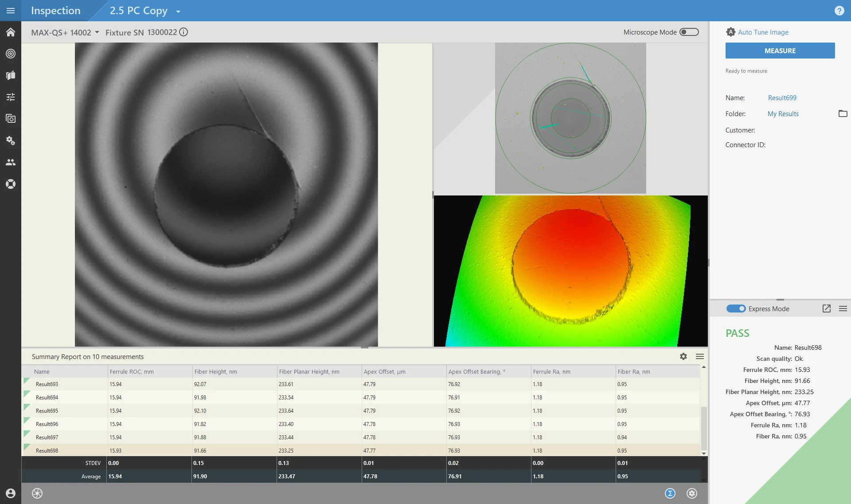The image size is (851, 504).
Task: Open the main navigation hamburger menu
Action: [11, 11]
